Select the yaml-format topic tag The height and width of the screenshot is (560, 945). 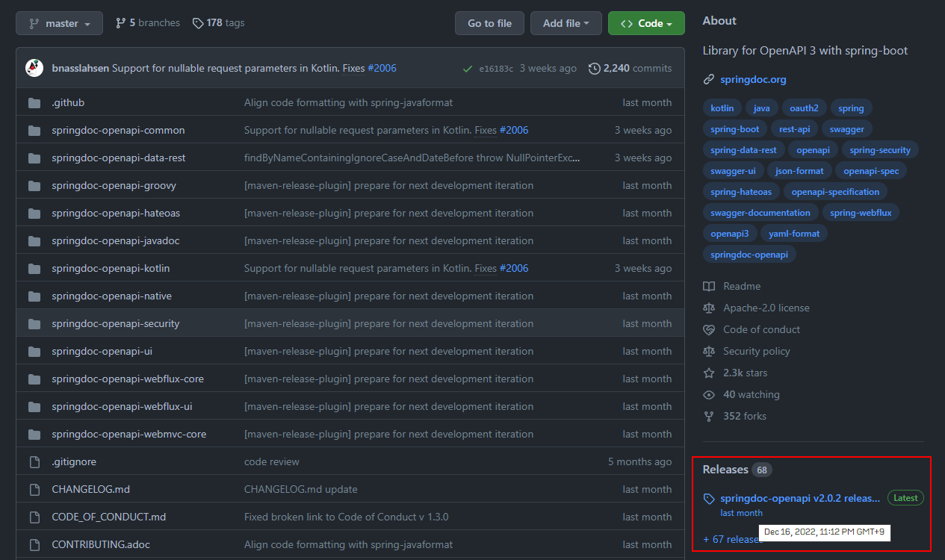[794, 234]
